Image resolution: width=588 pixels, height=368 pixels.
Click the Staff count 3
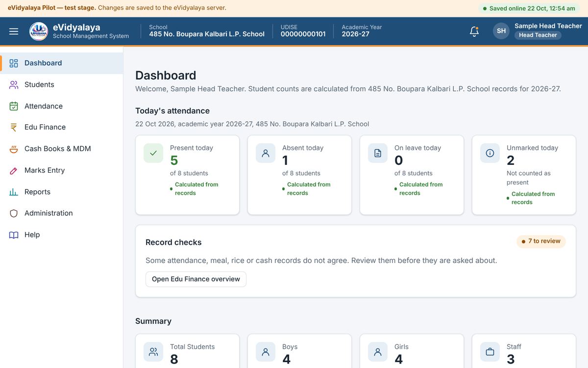point(511,360)
